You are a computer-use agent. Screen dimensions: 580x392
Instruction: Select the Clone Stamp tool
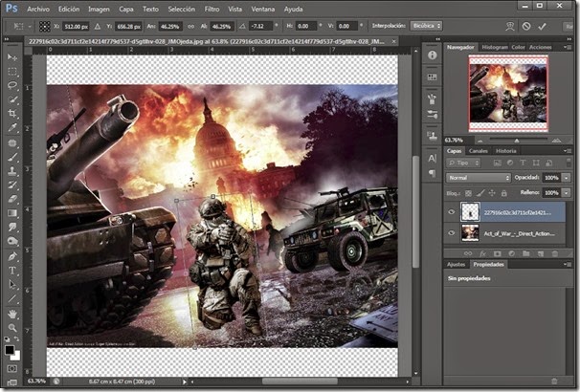point(12,171)
